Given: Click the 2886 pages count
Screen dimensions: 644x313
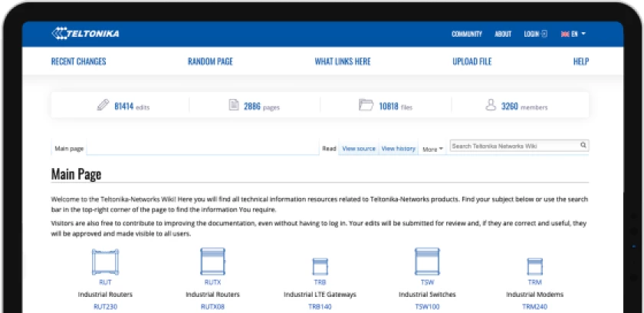Looking at the screenshot, I should (x=252, y=107).
